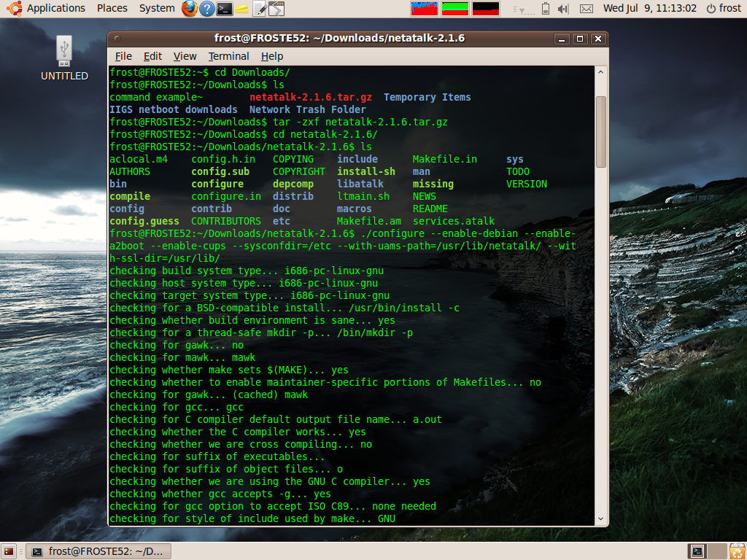Open the volume control icon

[563, 9]
